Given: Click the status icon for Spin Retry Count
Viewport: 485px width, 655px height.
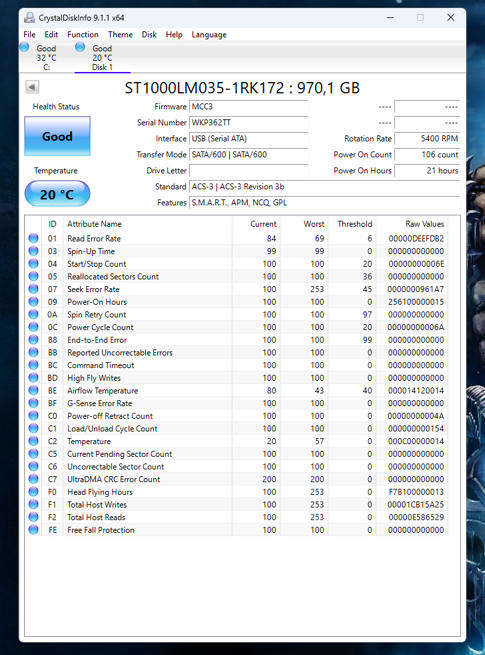Looking at the screenshot, I should 33,314.
